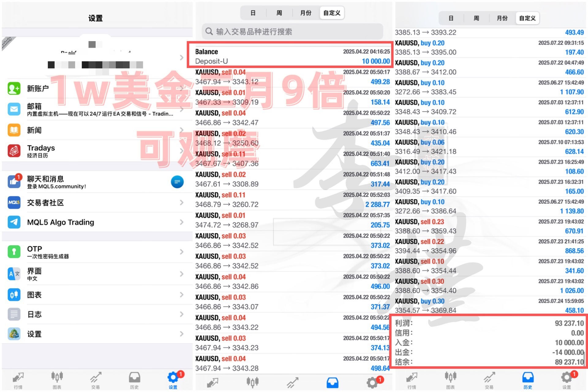Image resolution: width=588 pixels, height=392 pixels.
Task: Expand the OTP row chevron
Action: click(x=182, y=252)
